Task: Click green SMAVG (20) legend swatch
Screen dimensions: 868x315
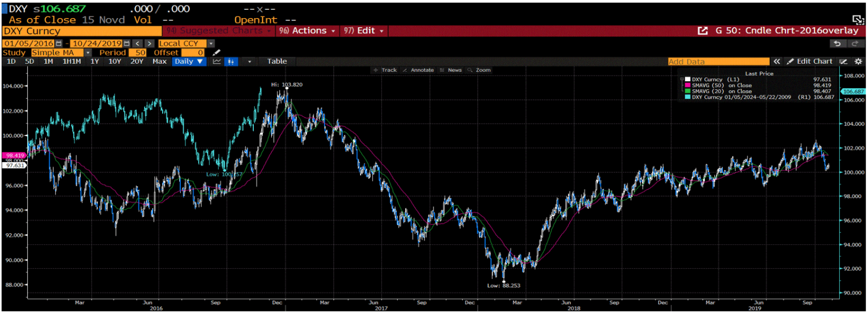Action: point(689,91)
